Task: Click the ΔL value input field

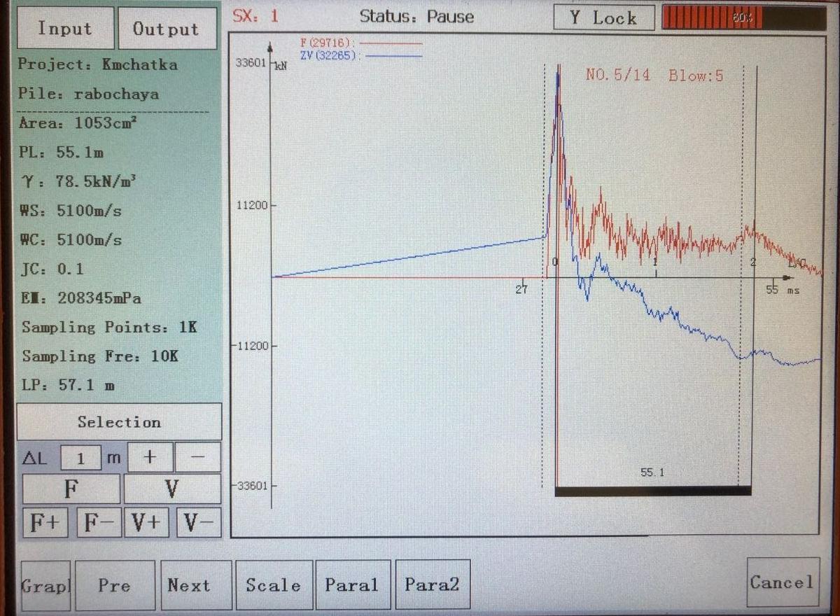Action: click(80, 458)
